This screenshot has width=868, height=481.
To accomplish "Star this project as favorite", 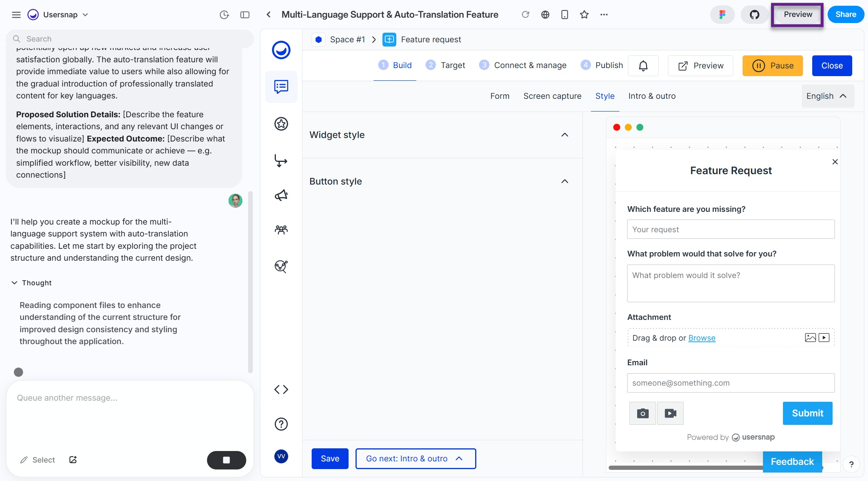I will 584,15.
